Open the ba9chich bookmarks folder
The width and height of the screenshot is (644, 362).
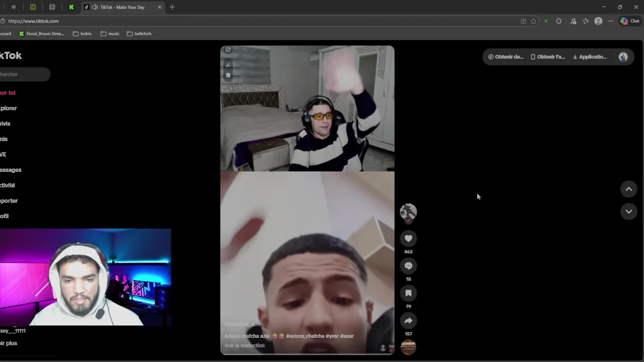click(139, 34)
